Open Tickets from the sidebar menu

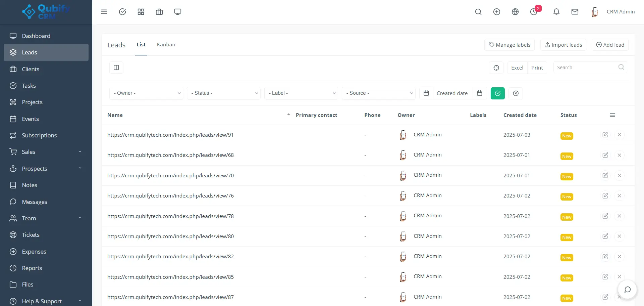click(31, 235)
